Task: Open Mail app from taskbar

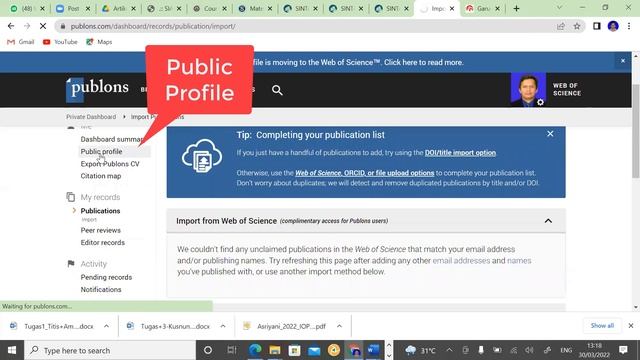Action: (314, 350)
